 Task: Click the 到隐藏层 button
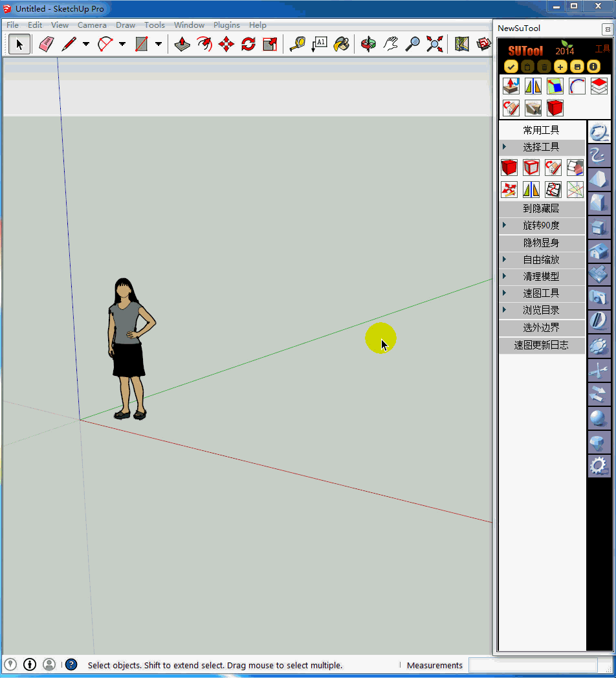(542, 208)
